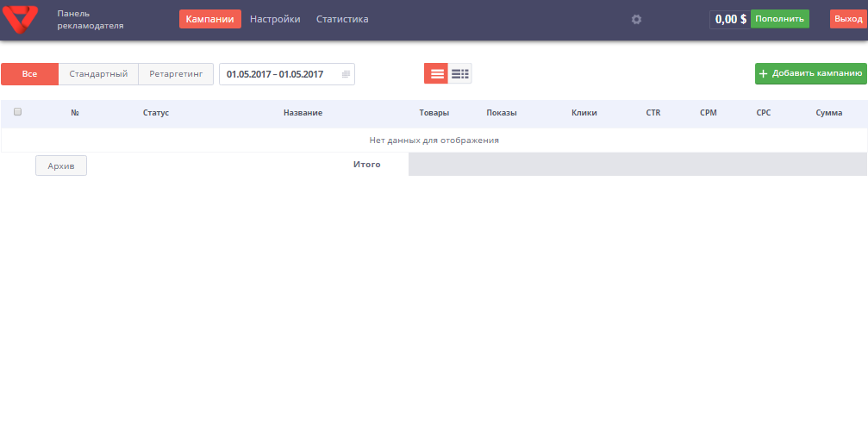This screenshot has width=868, height=431.
Task: Sort by the Клики column header
Action: pyautogui.click(x=584, y=113)
